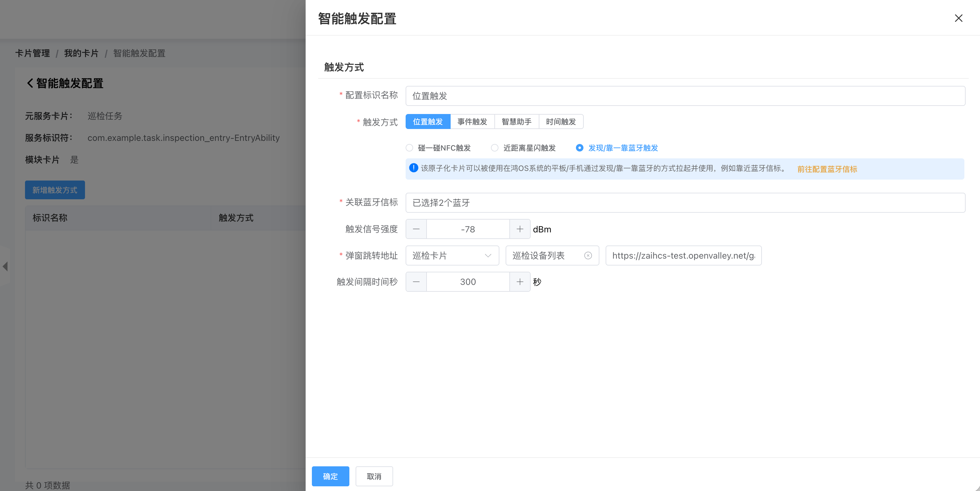Switch to the 智慧助手 tab
This screenshot has width=980, height=491.
(517, 122)
